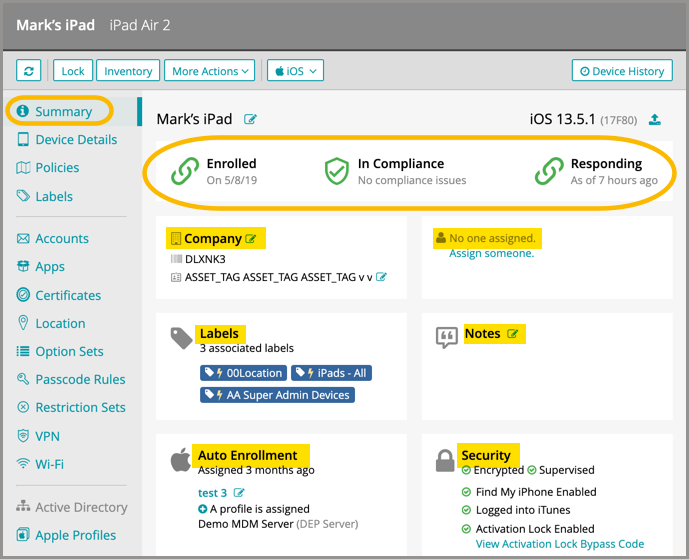Screen dimensions: 689x559
Task: Open View Activation Lock Bypass Code link
Action: [x=560, y=544]
